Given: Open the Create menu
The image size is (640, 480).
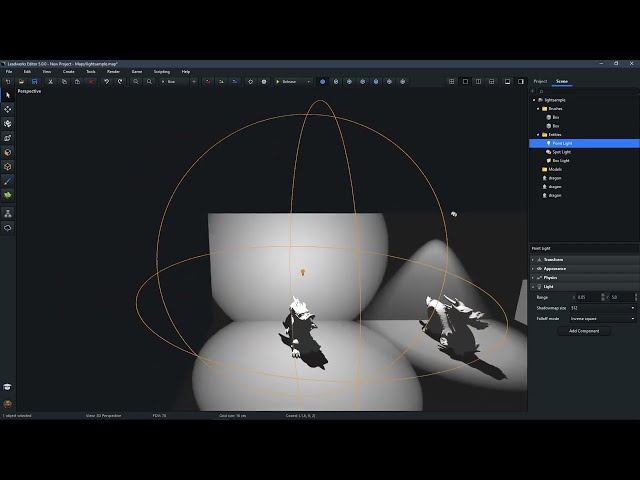Looking at the screenshot, I should coord(69,71).
